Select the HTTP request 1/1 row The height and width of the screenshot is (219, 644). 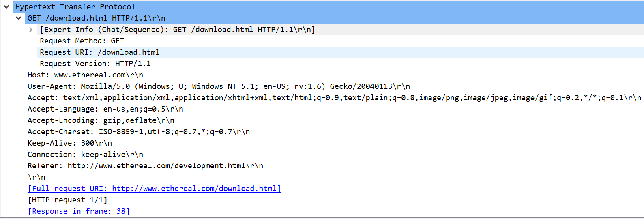67,200
